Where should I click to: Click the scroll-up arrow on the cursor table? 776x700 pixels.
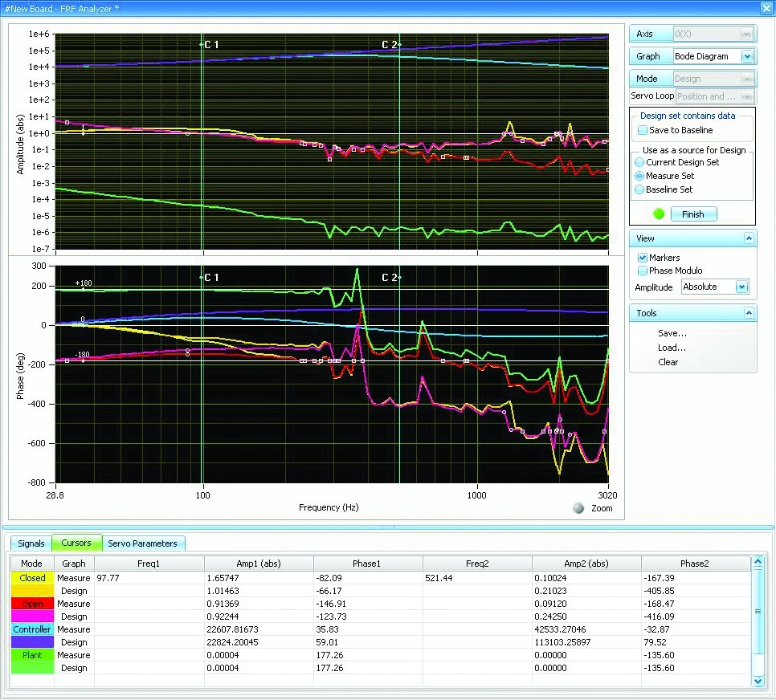coord(758,562)
